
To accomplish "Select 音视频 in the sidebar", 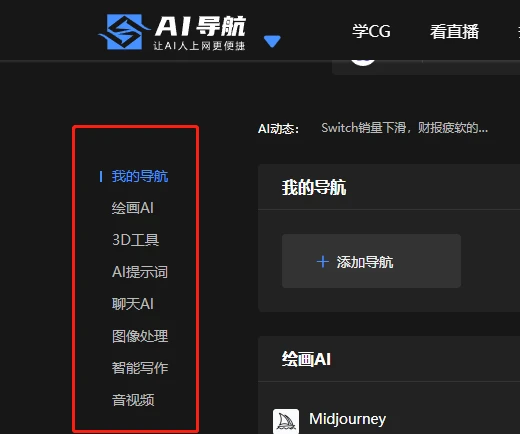I will 133,400.
